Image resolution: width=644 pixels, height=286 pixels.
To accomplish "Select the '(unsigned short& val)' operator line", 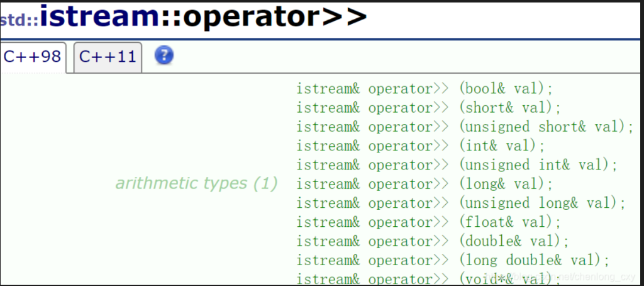I will point(465,127).
